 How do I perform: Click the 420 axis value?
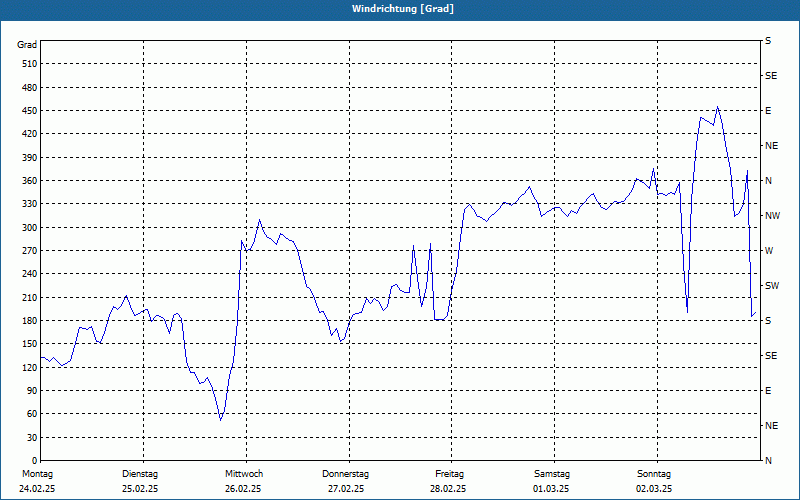point(30,134)
